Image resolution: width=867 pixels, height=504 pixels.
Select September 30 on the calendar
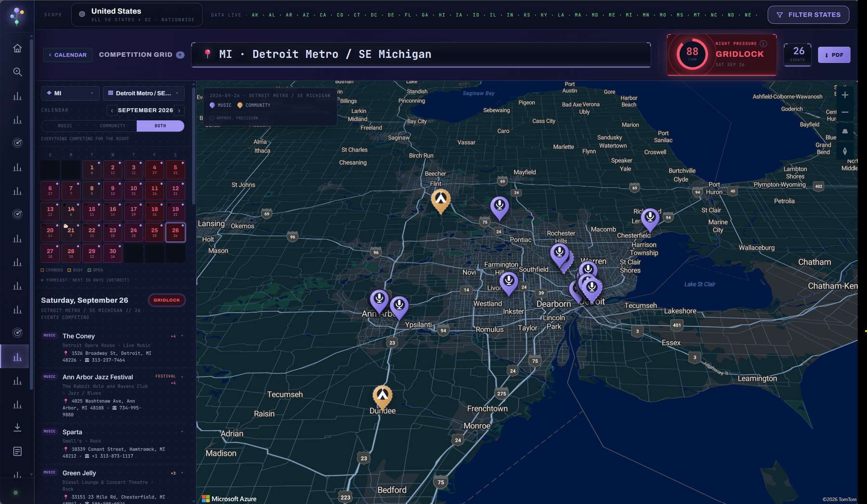coord(113,253)
